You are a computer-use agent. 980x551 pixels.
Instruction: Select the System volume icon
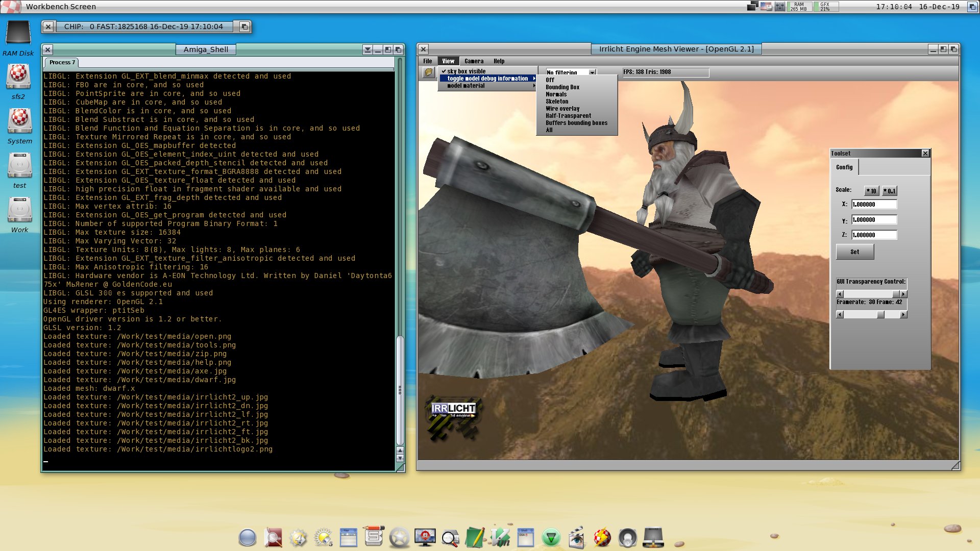pyautogui.click(x=20, y=121)
